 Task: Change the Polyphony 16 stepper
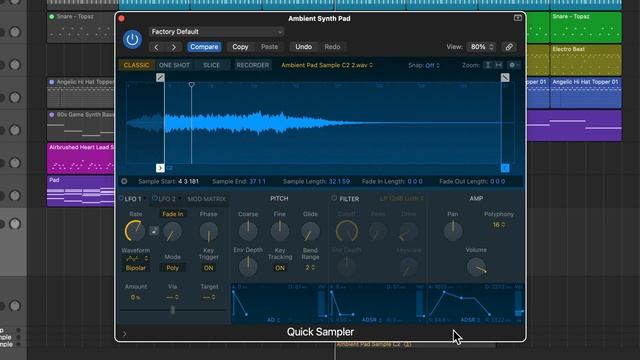pyautogui.click(x=499, y=224)
